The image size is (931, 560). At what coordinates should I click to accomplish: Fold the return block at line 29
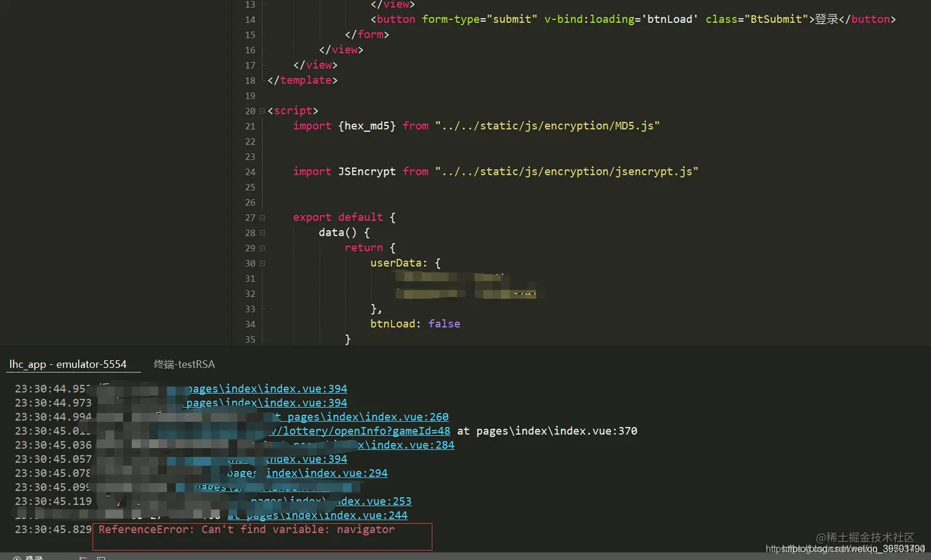[262, 248]
